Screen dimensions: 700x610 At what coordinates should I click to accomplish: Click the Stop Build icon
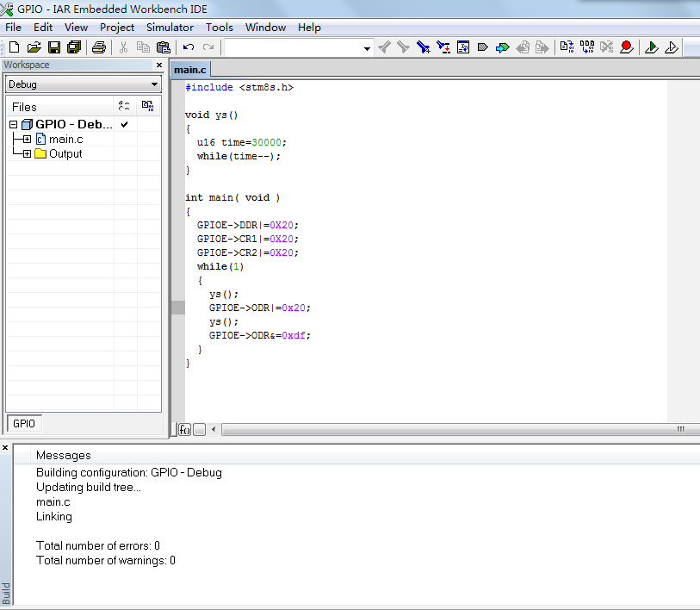click(607, 47)
